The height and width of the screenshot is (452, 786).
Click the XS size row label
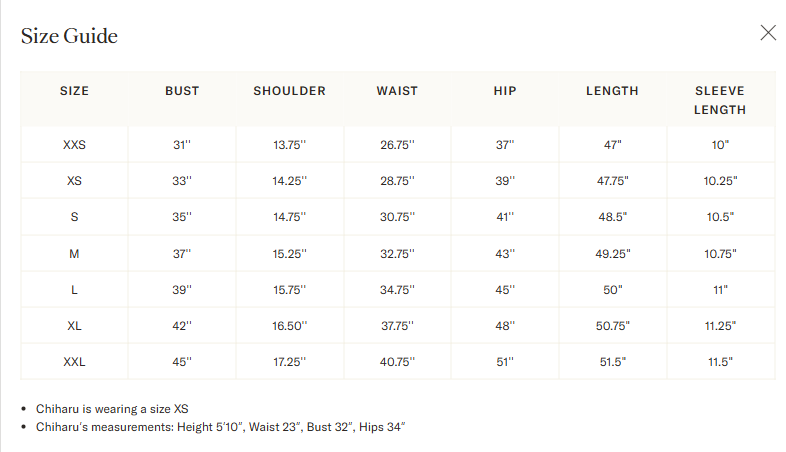[74, 181]
